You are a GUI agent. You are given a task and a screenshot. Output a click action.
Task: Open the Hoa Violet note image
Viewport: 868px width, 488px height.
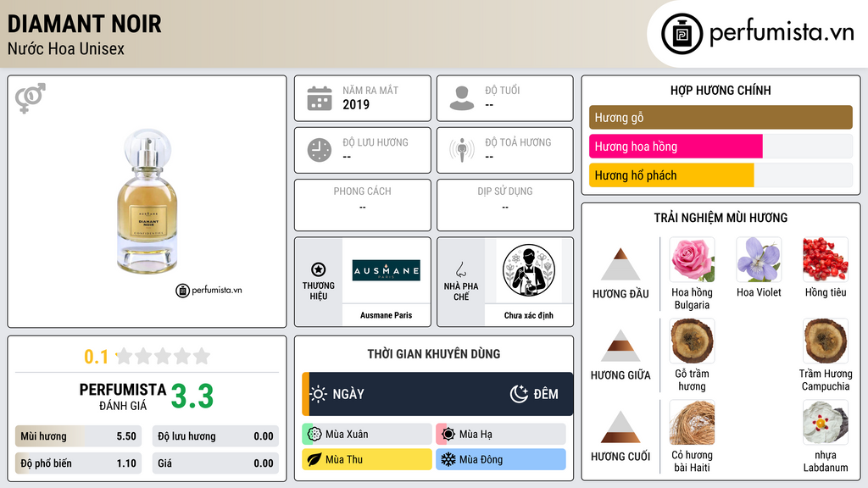click(759, 260)
